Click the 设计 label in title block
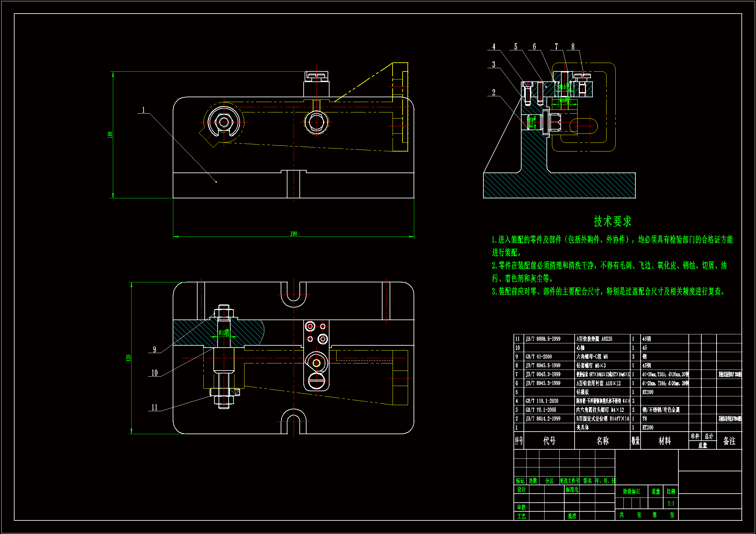This screenshot has width=756, height=534. (x=521, y=489)
